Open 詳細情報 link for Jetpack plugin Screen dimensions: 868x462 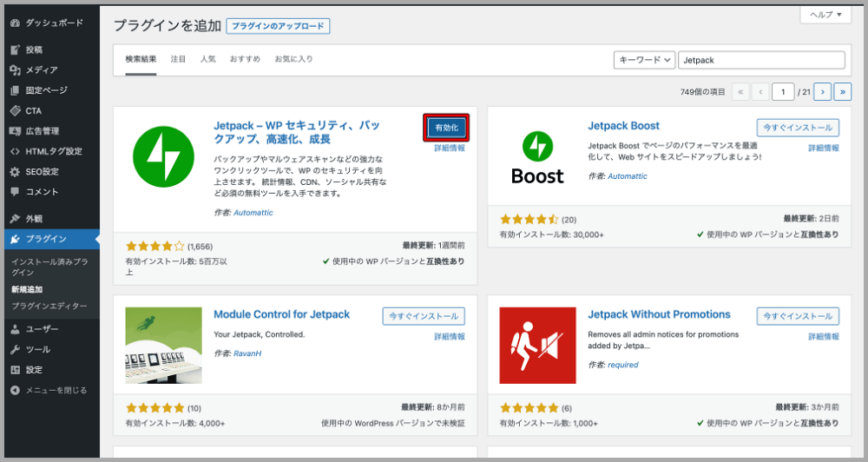click(450, 148)
